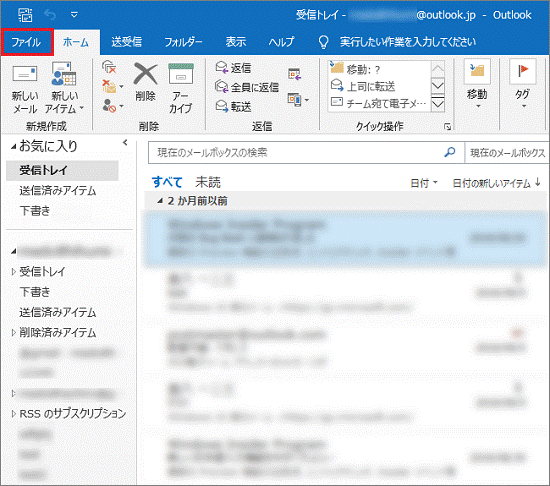Open the タグ flag dropdown
The height and width of the screenshot is (486, 550).
523,84
